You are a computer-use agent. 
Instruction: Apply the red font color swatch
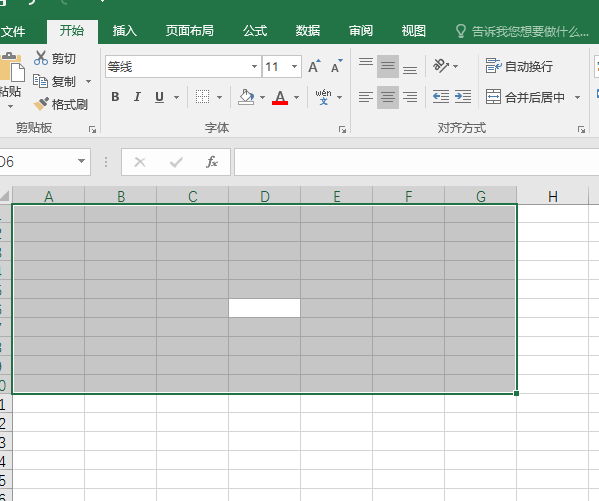(280, 97)
